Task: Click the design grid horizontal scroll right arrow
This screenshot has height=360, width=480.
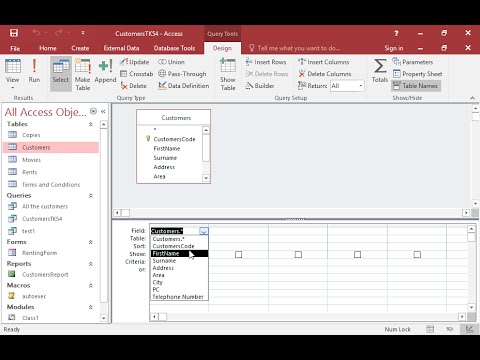Action: tap(462, 317)
